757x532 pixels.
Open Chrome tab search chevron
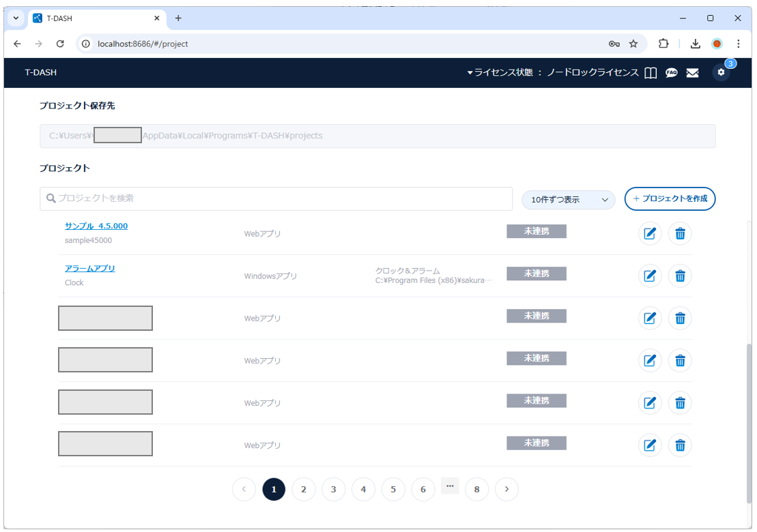coord(16,18)
